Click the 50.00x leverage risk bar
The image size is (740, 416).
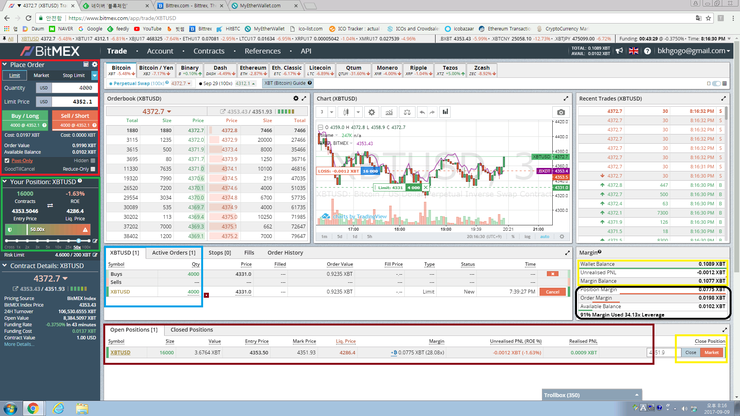(47, 229)
